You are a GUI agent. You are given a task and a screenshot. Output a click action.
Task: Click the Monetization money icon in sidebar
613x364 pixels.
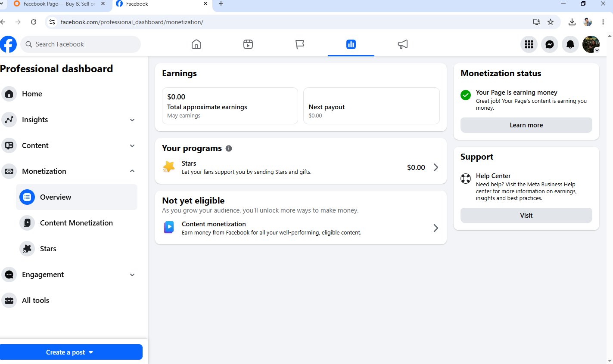coord(9,171)
